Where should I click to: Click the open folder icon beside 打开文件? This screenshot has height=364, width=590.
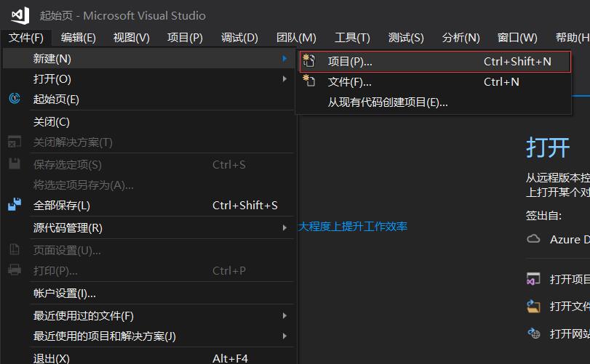[x=533, y=306]
